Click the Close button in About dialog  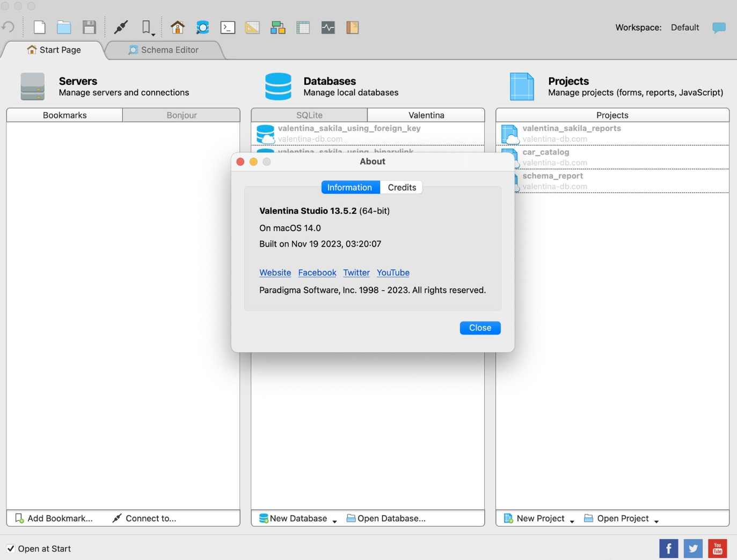(479, 328)
